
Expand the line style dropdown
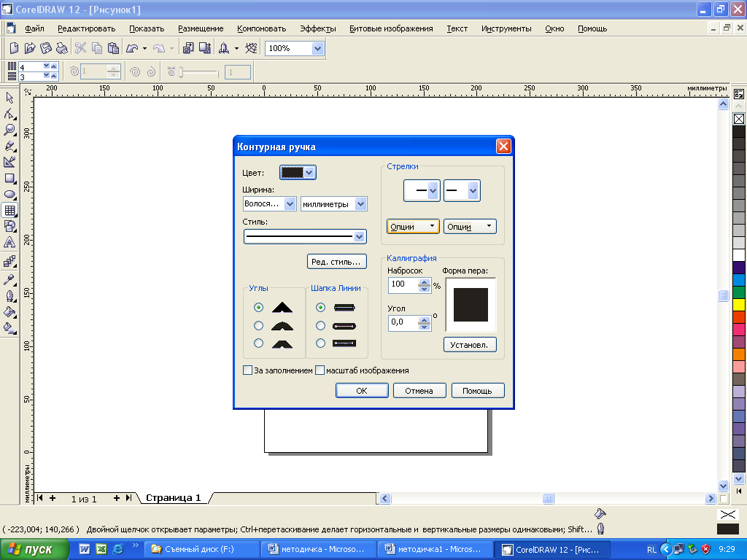pyautogui.click(x=358, y=237)
